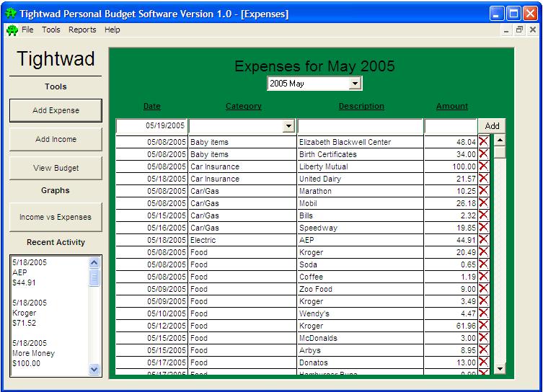Open the Income vs Expenses graph
Image resolution: width=543 pixels, height=392 pixels.
pos(56,217)
